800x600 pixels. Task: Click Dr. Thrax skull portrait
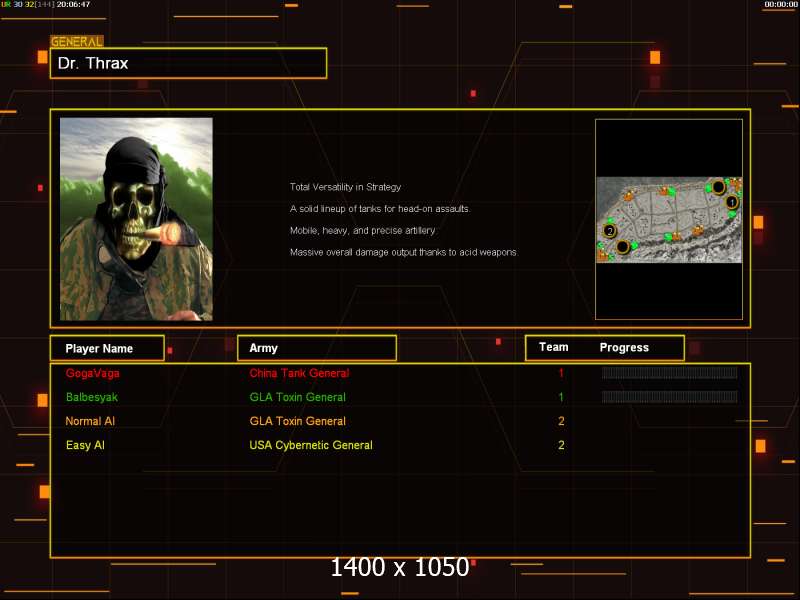point(136,219)
